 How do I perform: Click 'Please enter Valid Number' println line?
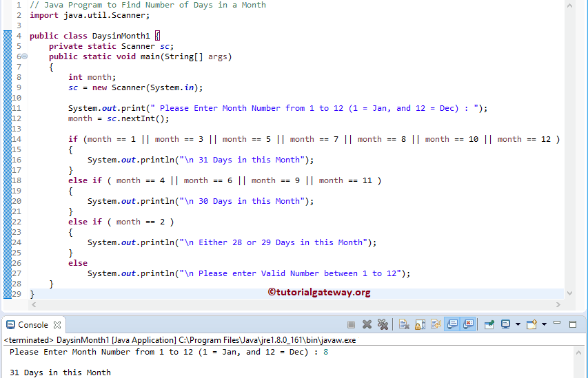click(249, 273)
